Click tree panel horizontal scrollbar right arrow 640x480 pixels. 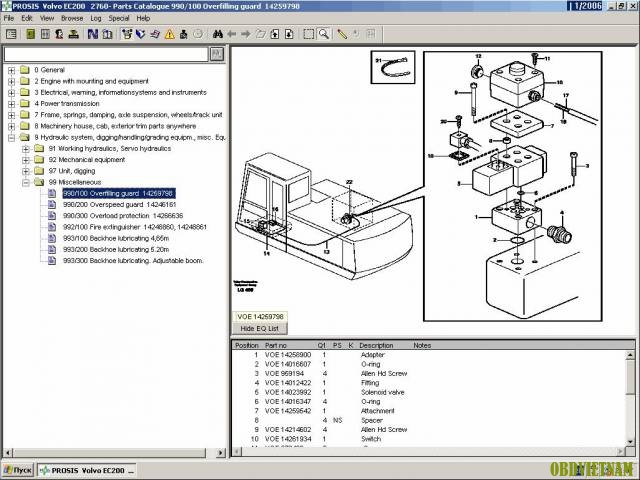click(220, 453)
